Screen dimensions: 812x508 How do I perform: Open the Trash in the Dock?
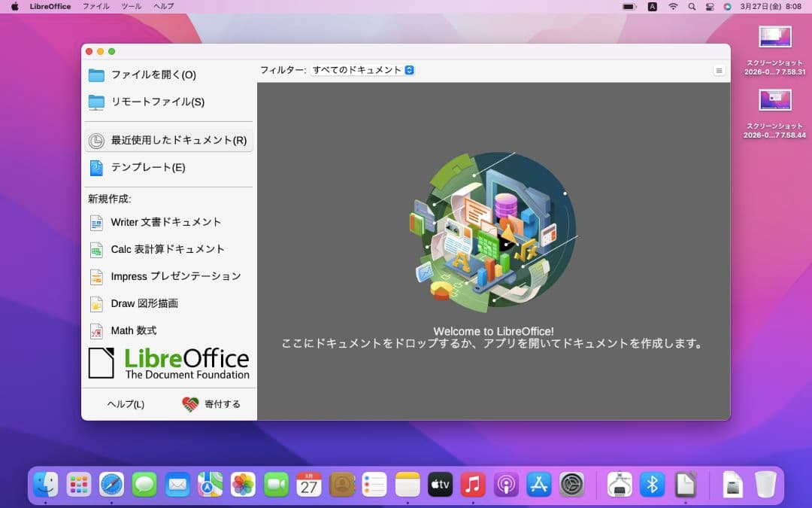click(765, 485)
